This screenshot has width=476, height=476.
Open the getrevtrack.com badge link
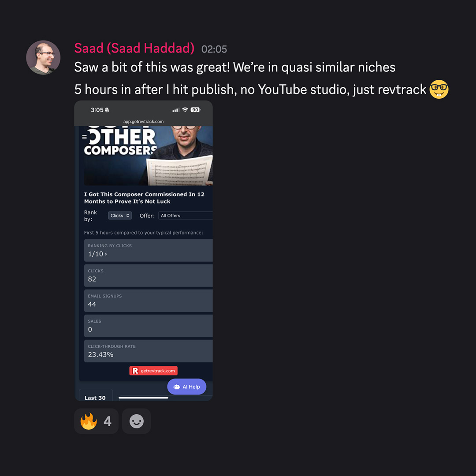(x=153, y=371)
